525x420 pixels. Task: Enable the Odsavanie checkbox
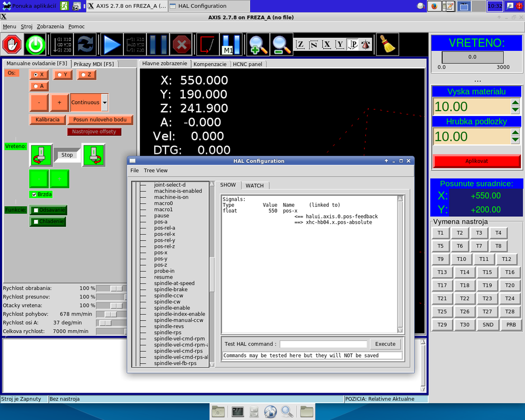point(36,210)
